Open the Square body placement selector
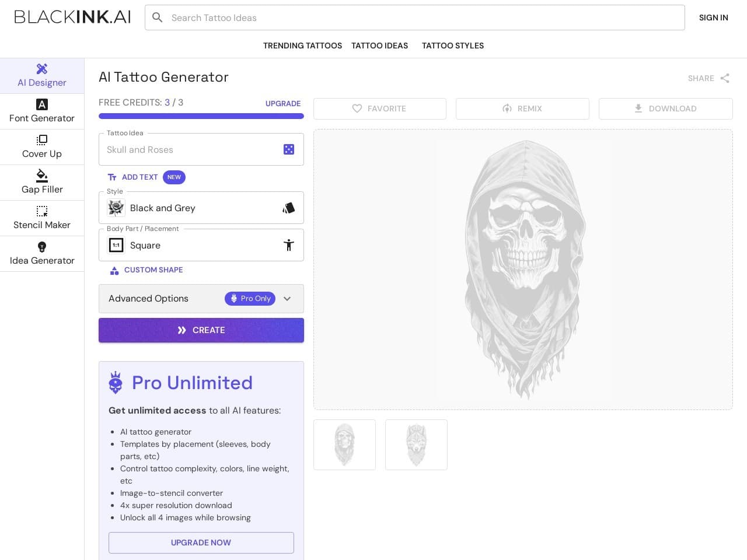 [x=201, y=245]
